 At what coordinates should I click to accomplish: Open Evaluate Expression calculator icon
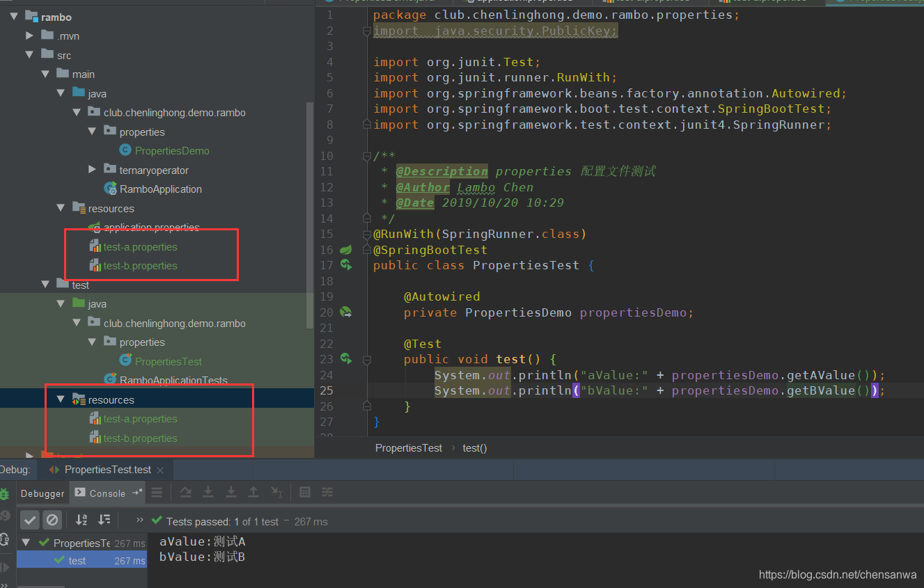coord(304,493)
